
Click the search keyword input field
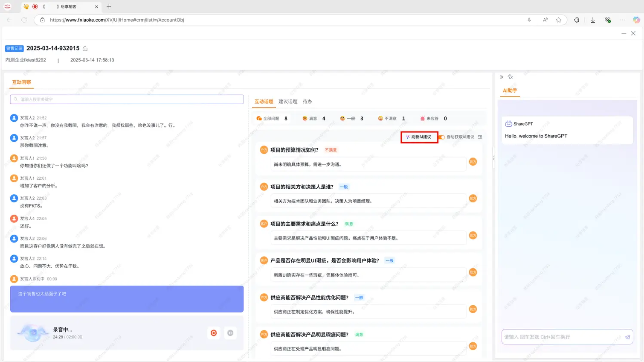pos(127,99)
